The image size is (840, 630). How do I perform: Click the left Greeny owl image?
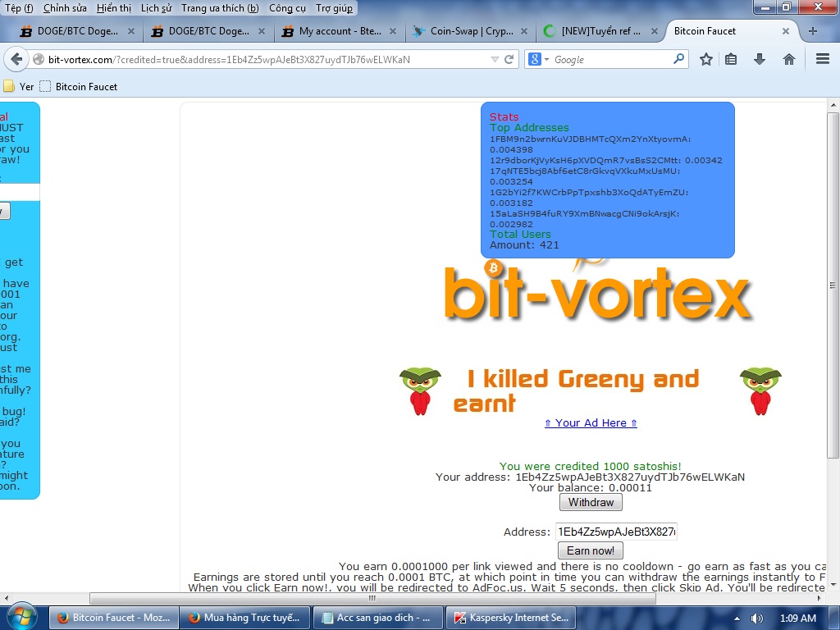coord(420,391)
